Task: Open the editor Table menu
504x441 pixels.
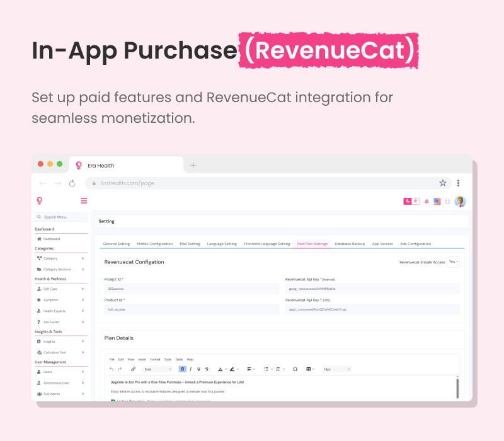Action: 179,359
